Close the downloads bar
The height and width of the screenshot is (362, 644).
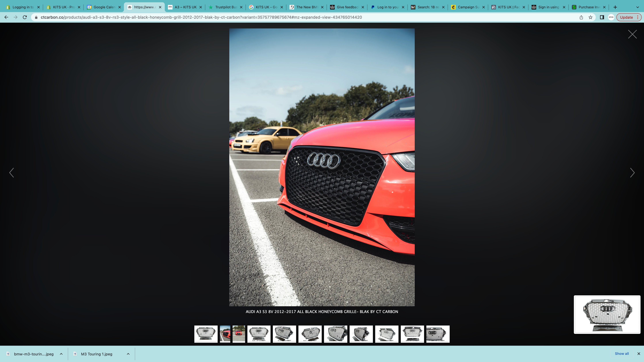(639, 354)
